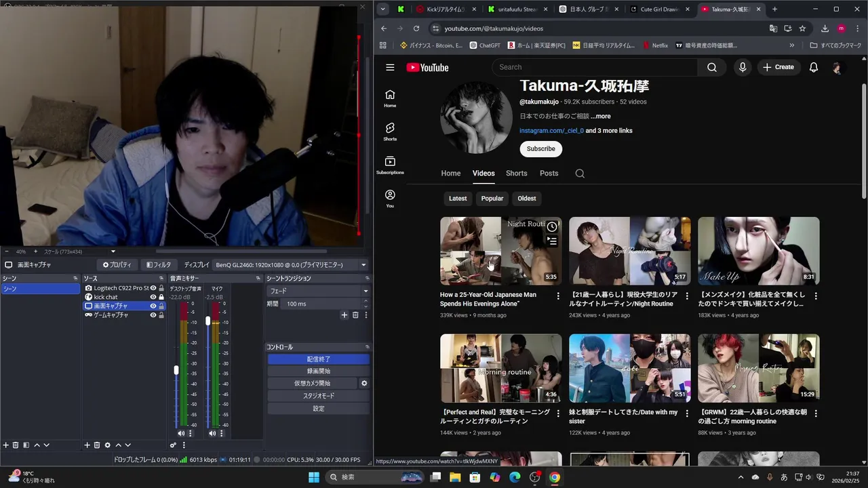Click YouTube Create button
868x488 pixels.
[778, 67]
